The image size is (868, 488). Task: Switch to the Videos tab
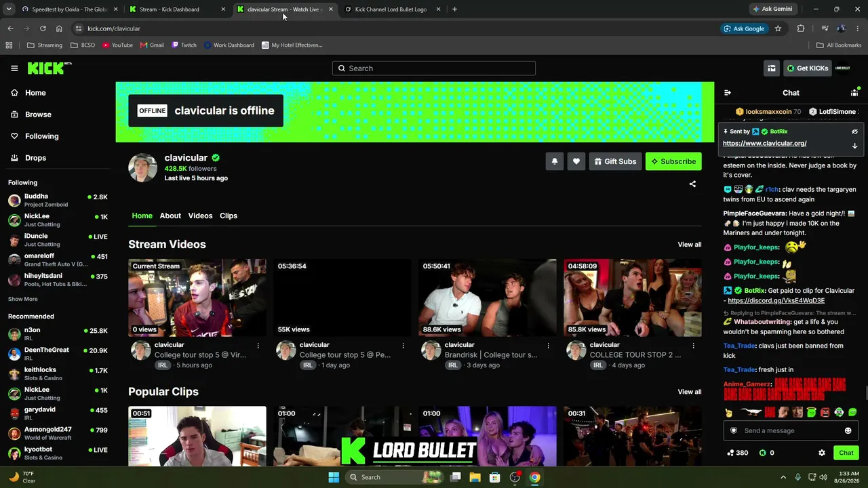(200, 216)
